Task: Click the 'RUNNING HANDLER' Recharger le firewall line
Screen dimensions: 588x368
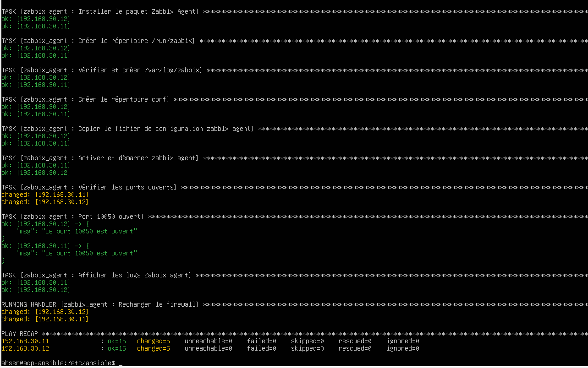Action: pyautogui.click(x=100, y=304)
